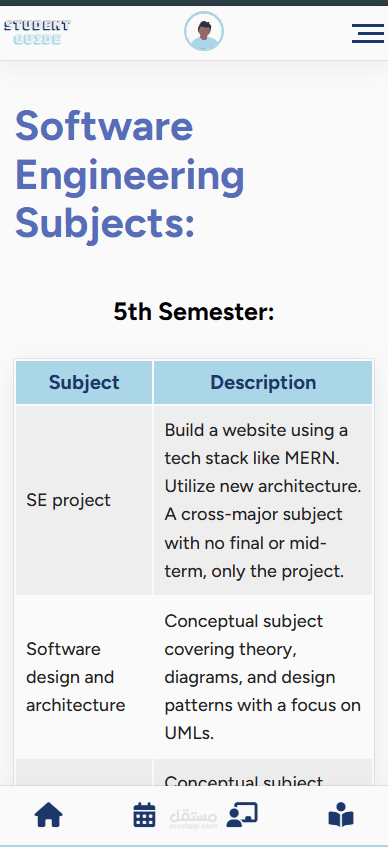Click the empty third row subject cell
The width and height of the screenshot is (388, 847).
[84, 772]
